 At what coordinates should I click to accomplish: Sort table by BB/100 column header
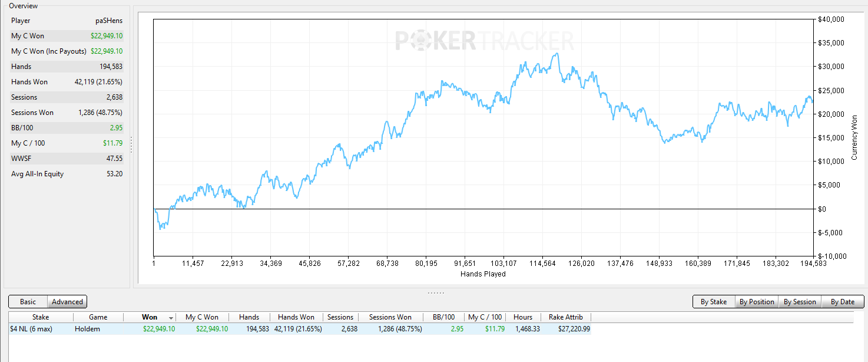[x=443, y=317]
